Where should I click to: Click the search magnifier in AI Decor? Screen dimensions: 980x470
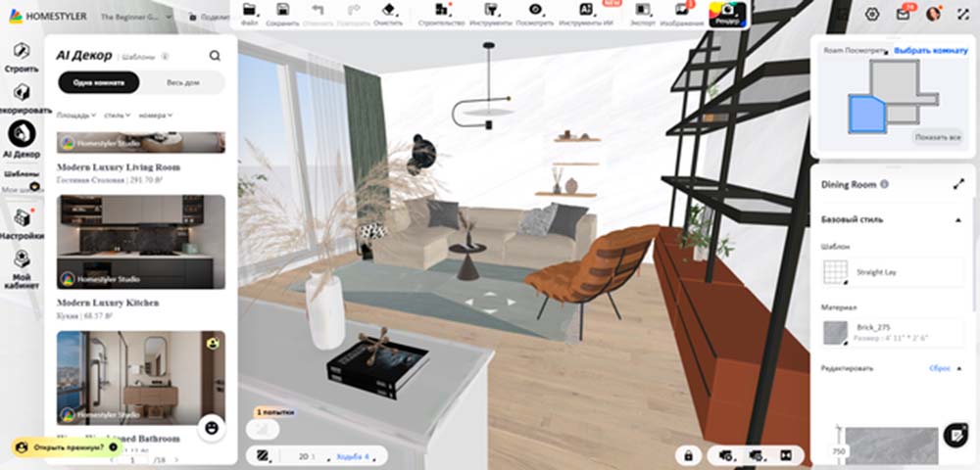point(215,56)
